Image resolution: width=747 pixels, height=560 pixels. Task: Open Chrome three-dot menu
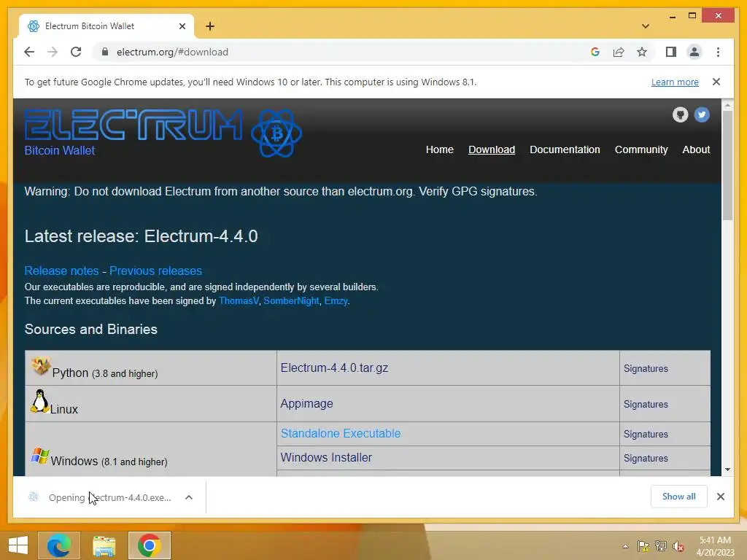(x=718, y=52)
